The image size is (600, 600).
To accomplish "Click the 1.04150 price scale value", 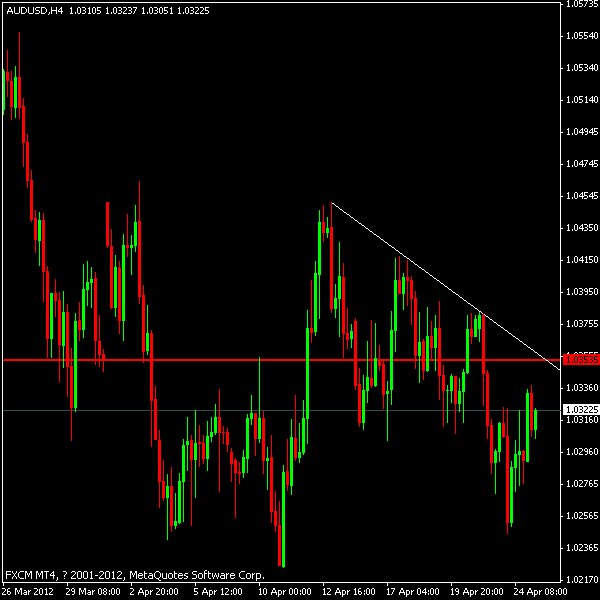I will click(582, 260).
